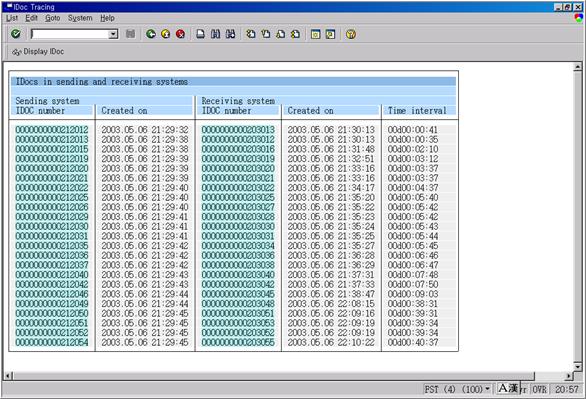Click the Print icon in toolbar
This screenshot has height=399, width=586.
[201, 34]
